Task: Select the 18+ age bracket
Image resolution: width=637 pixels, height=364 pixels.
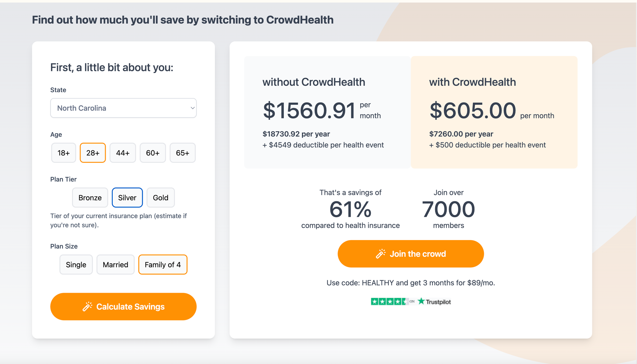Action: 63,153
